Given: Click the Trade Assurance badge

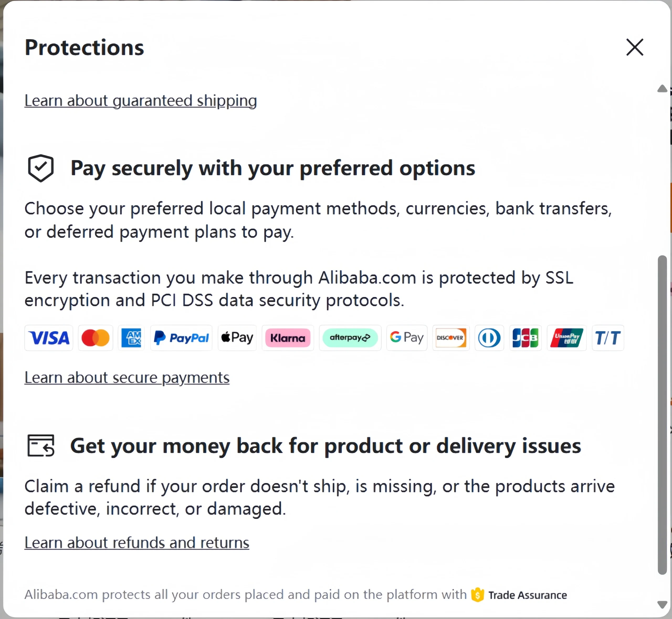Looking at the screenshot, I should (519, 595).
